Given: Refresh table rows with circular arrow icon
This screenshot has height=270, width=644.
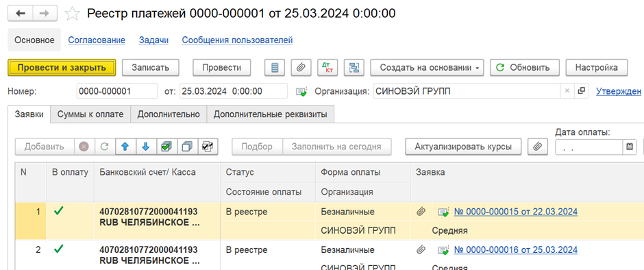Looking at the screenshot, I should 105,147.
